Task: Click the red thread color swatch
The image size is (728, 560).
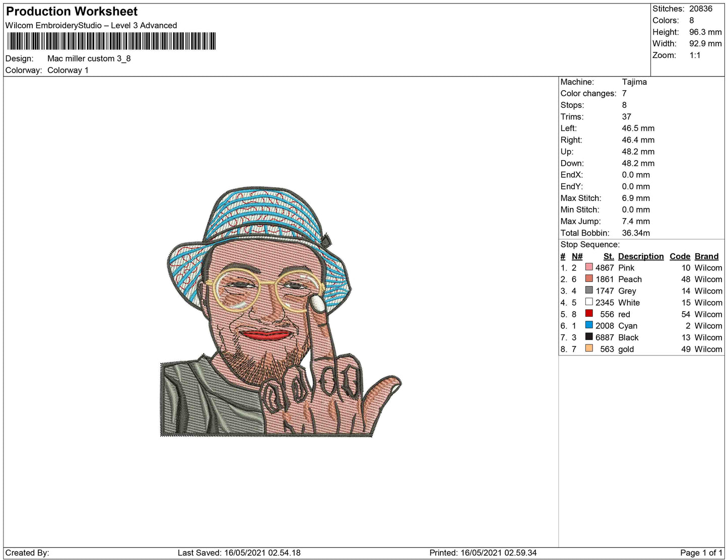Action: coord(589,314)
